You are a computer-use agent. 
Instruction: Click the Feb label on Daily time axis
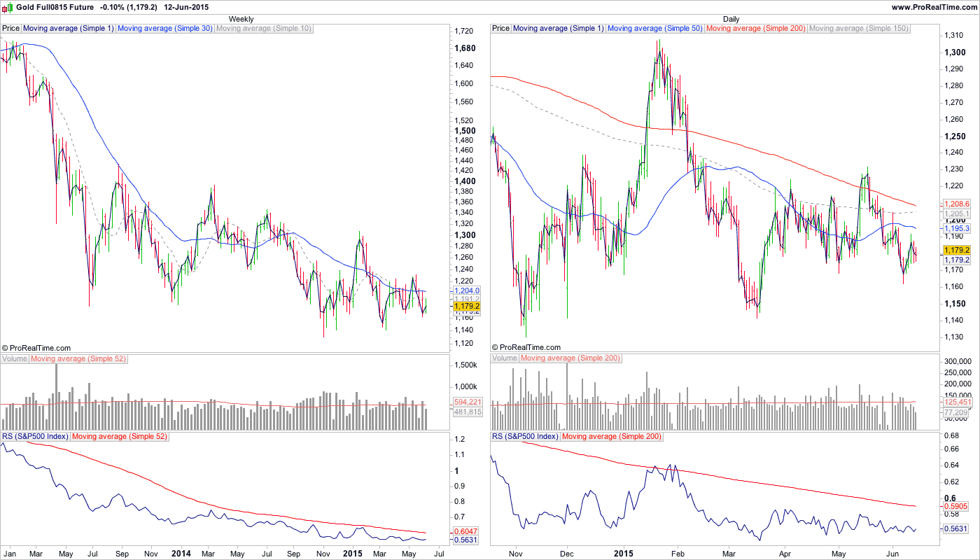pos(678,553)
